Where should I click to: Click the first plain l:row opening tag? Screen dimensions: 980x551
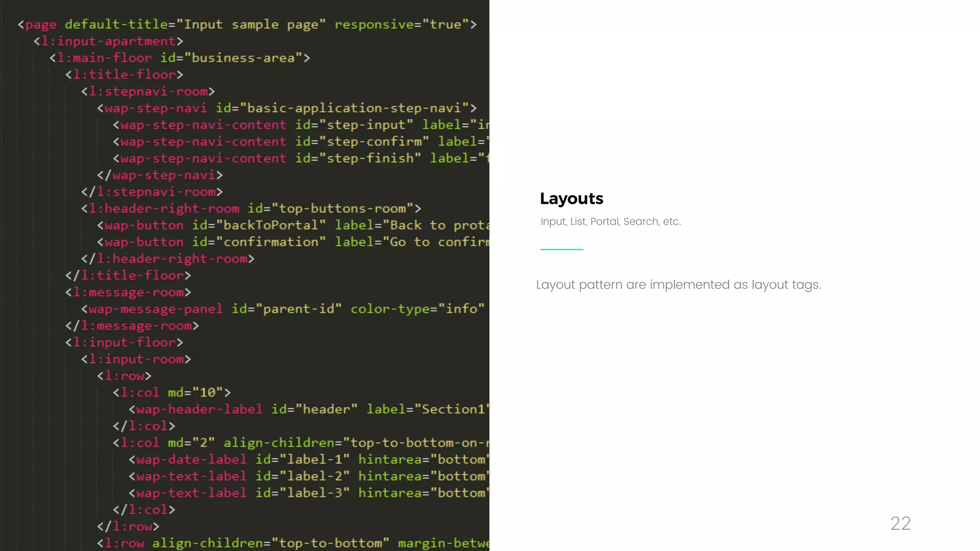click(124, 376)
